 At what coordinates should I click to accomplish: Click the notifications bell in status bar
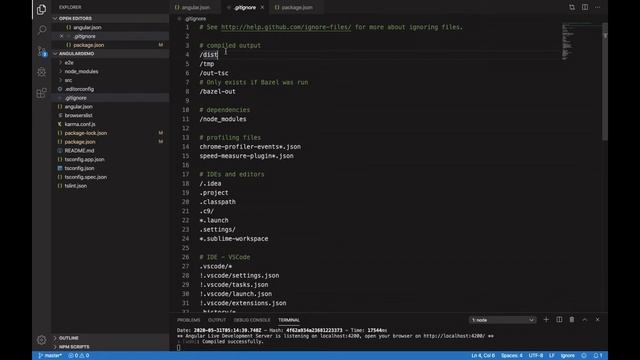click(598, 356)
